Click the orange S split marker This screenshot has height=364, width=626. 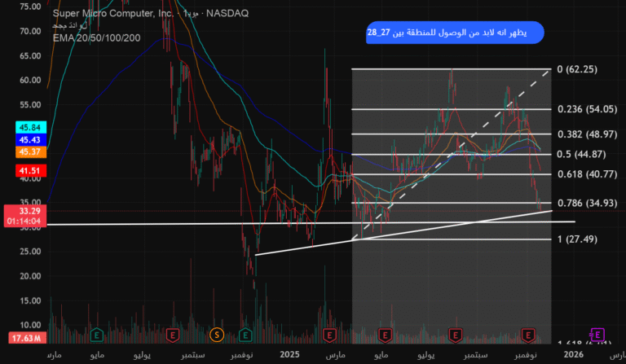217,334
